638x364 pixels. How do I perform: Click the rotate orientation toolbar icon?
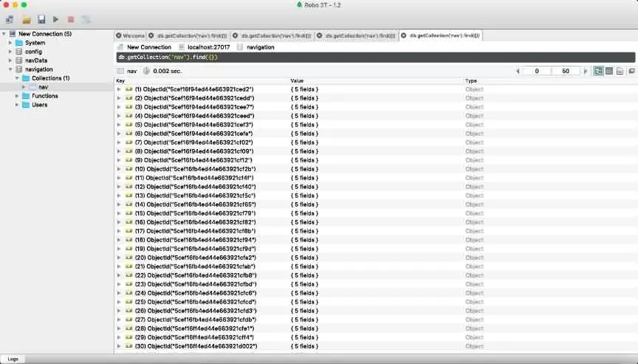(86, 19)
